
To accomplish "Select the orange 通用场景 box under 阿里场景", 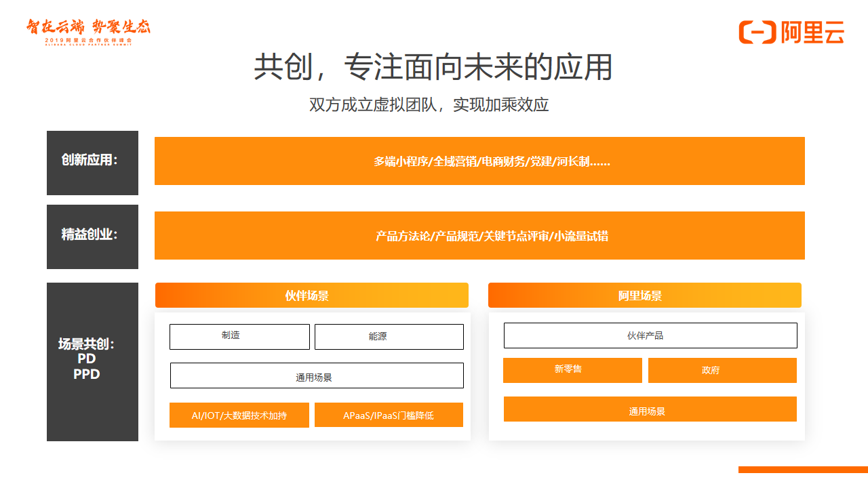I will [x=650, y=409].
